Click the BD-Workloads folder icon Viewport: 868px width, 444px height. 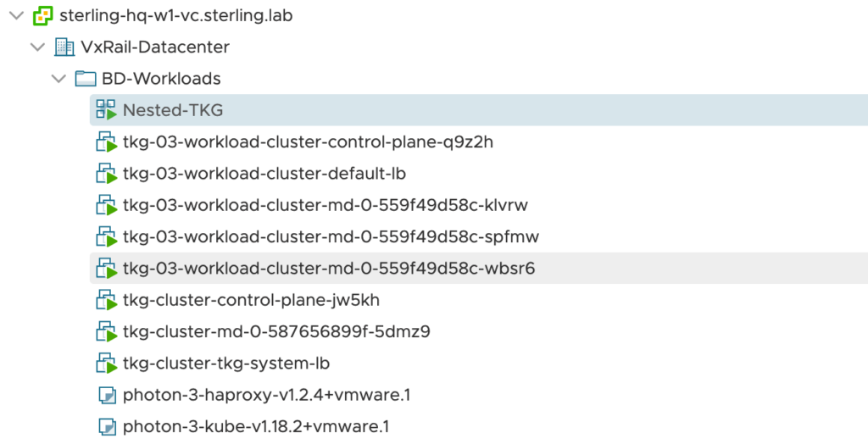pyautogui.click(x=85, y=79)
